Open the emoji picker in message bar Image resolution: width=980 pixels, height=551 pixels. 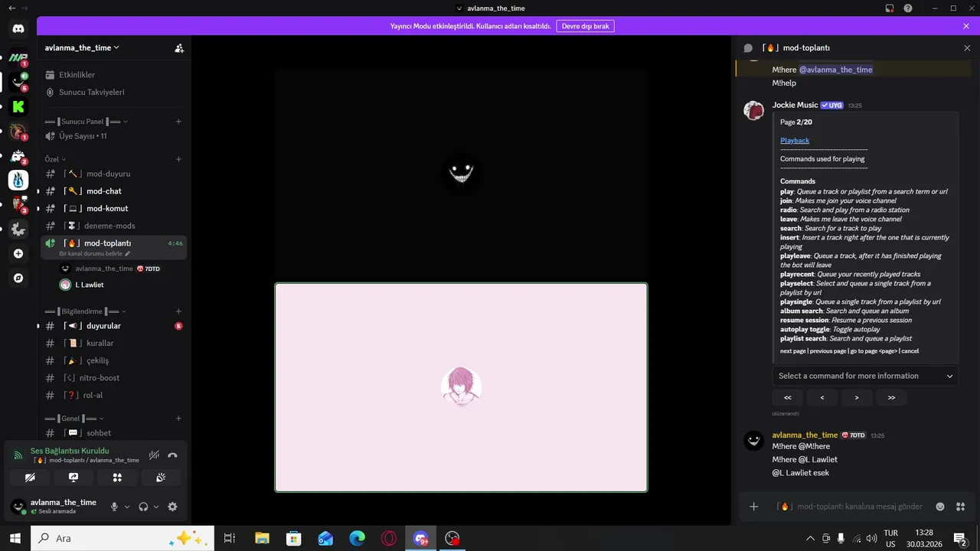coord(940,507)
